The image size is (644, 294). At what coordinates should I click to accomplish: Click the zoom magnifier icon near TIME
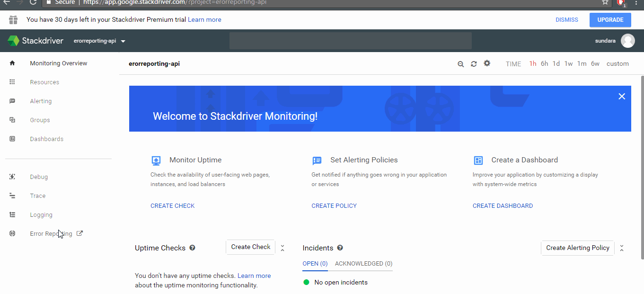coord(460,64)
